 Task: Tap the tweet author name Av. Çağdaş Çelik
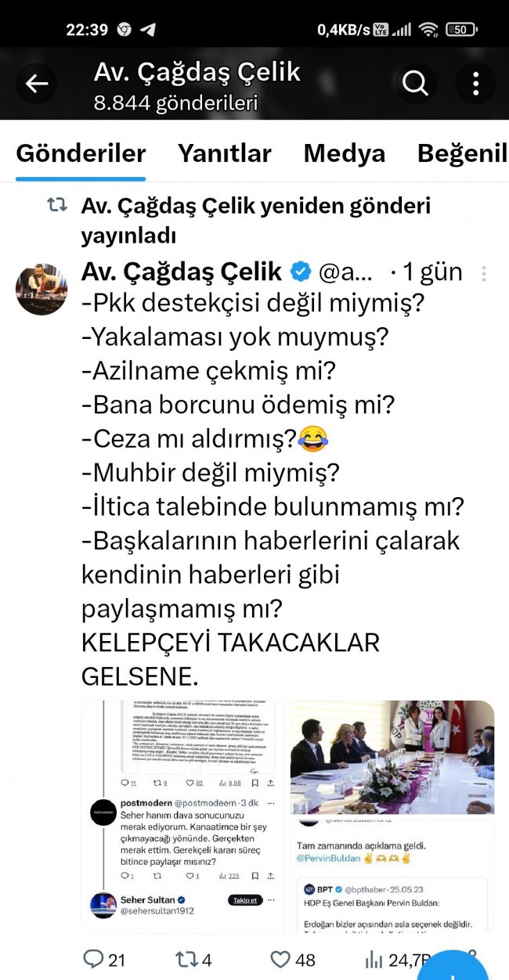182,272
